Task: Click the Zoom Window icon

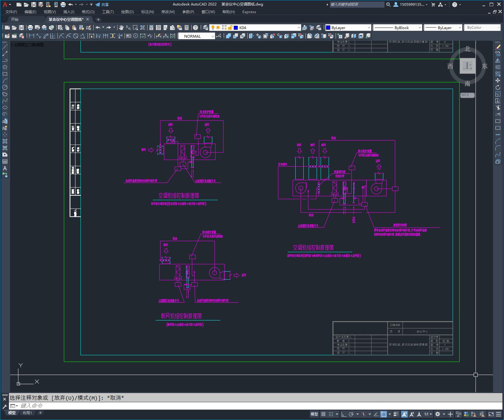Action: coord(135,28)
